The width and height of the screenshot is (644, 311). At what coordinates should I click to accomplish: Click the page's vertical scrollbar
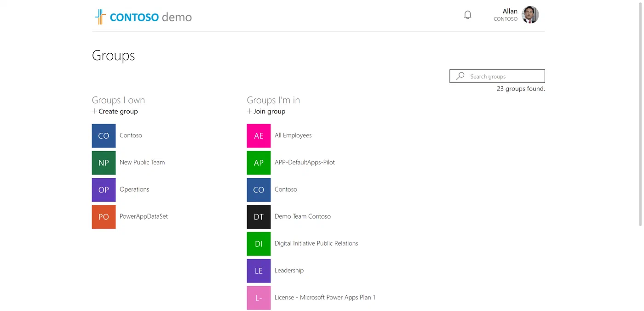(640, 113)
